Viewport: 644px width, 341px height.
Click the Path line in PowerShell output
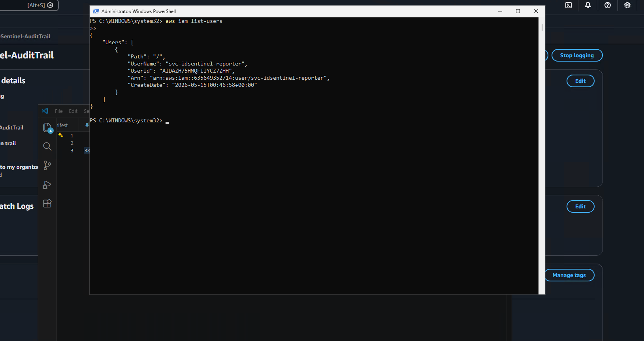tap(146, 56)
